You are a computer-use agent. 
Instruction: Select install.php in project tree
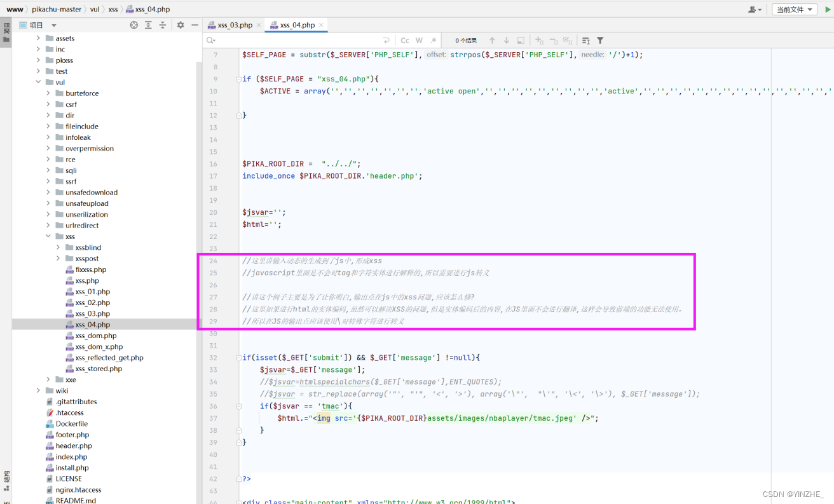click(72, 468)
